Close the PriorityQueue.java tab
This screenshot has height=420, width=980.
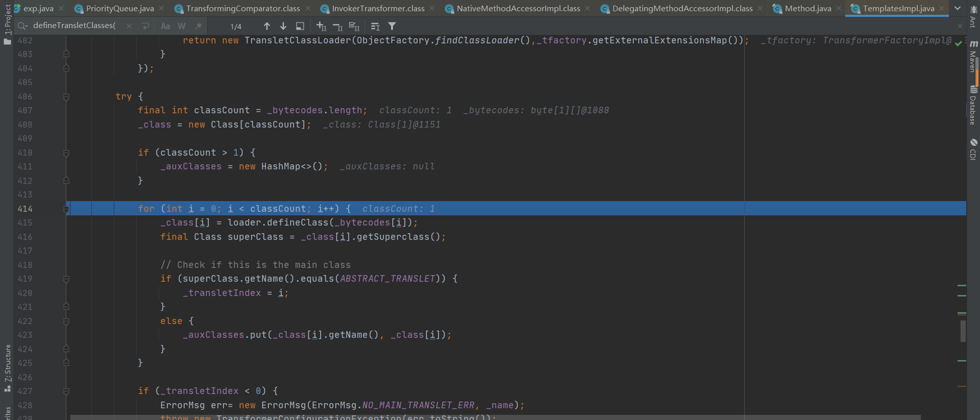pyautogui.click(x=161, y=8)
